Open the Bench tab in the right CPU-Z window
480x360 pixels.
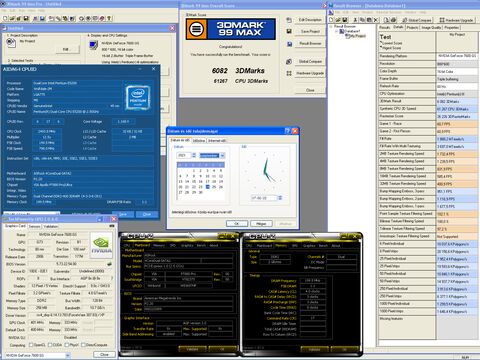(x=323, y=246)
